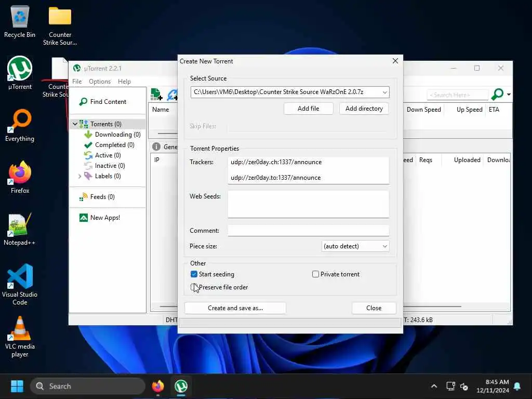Screen dimensions: 532x399
Task: Click inside the Trackers text box
Action: [x=309, y=170]
